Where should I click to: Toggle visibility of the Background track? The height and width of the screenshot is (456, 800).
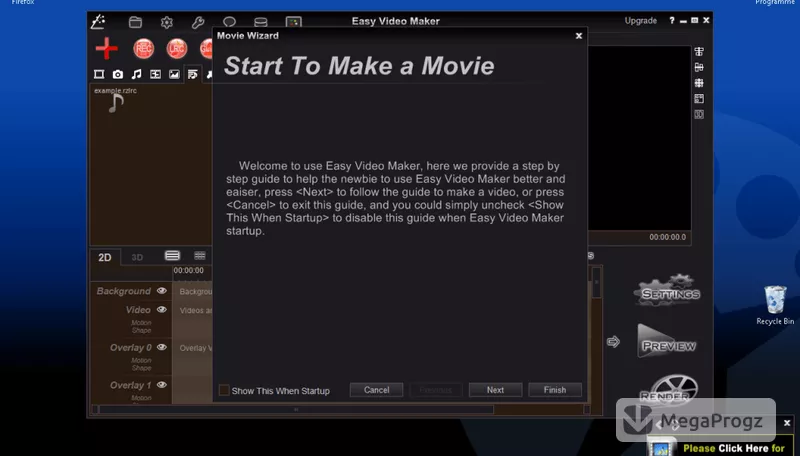coord(162,291)
